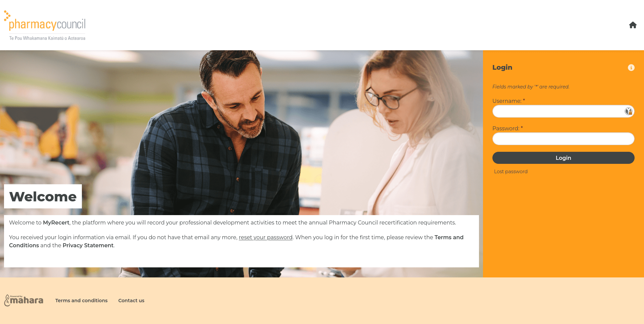Viewport: 644px width, 324px height.
Task: Click the dark Login button
Action: [x=563, y=158]
